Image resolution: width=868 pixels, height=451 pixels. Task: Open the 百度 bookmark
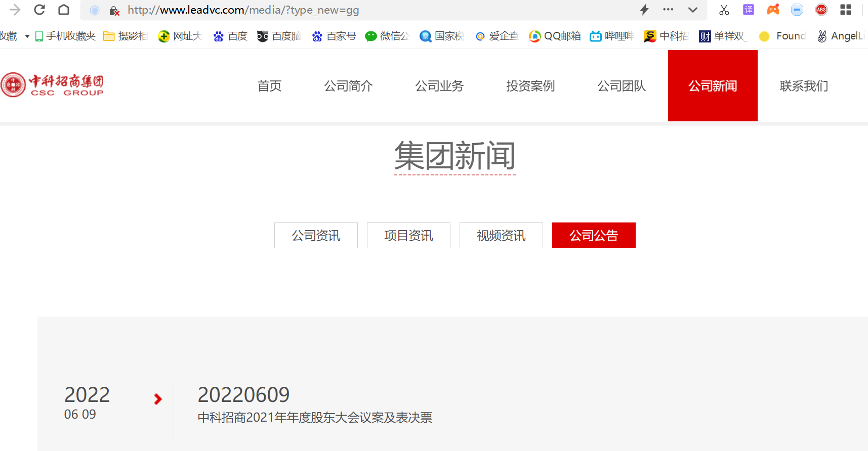pyautogui.click(x=230, y=36)
